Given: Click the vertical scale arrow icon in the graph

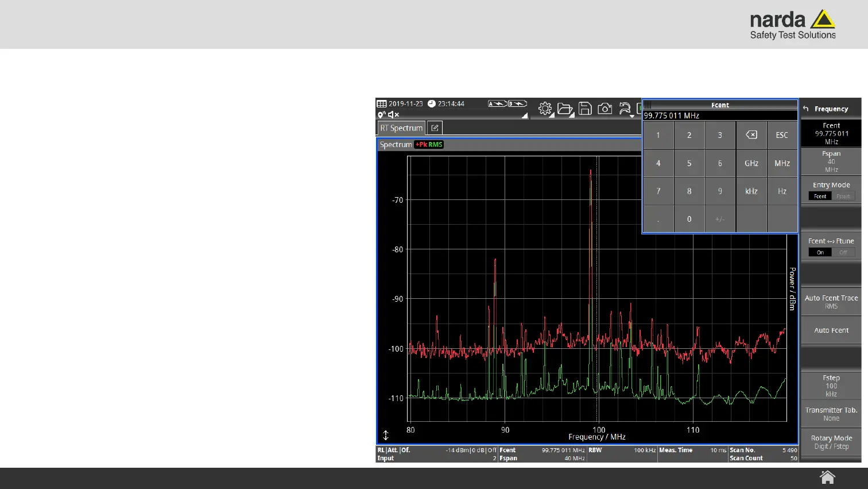Looking at the screenshot, I should point(386,436).
